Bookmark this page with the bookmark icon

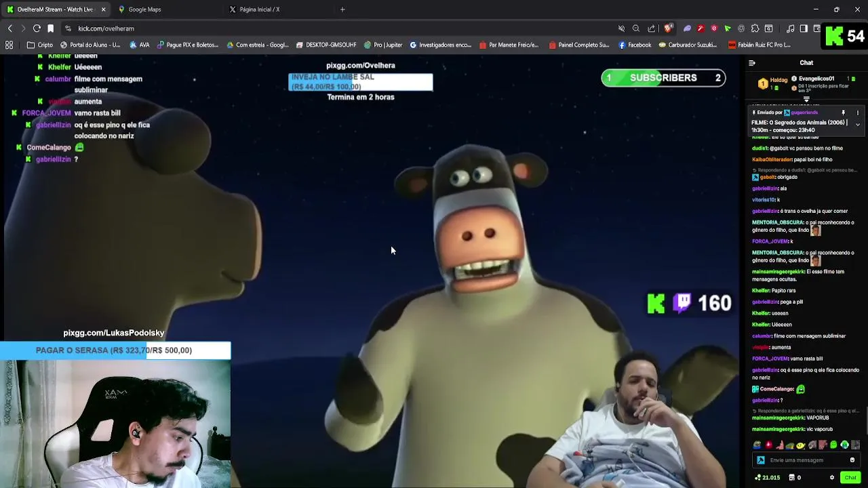(x=50, y=28)
